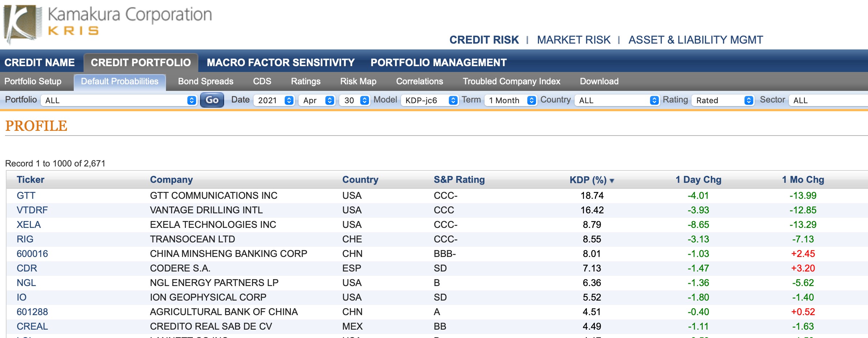The height and width of the screenshot is (338, 868).
Task: Click VANTAGE DRILLING INTL company name
Action: click(206, 210)
